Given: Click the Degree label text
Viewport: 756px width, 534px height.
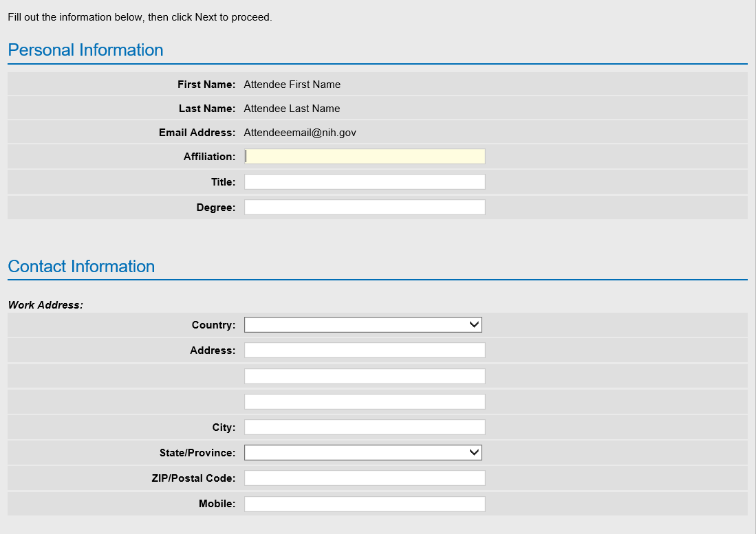Looking at the screenshot, I should tap(215, 208).
